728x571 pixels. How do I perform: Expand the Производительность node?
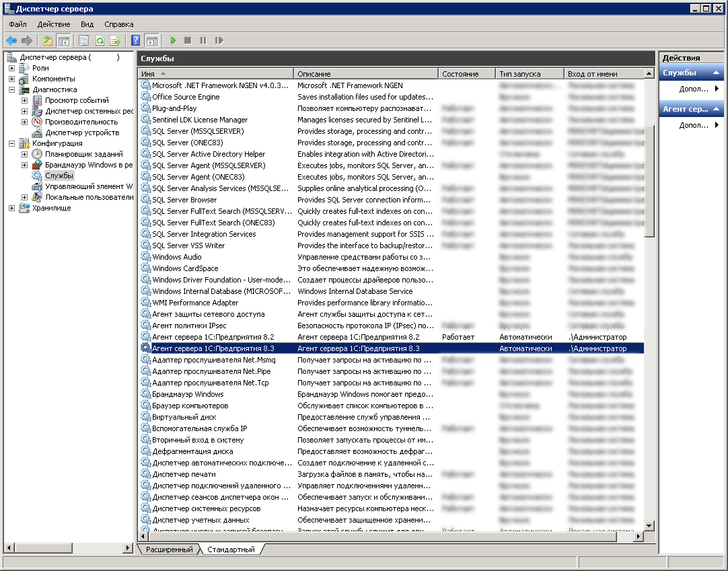click(25, 122)
